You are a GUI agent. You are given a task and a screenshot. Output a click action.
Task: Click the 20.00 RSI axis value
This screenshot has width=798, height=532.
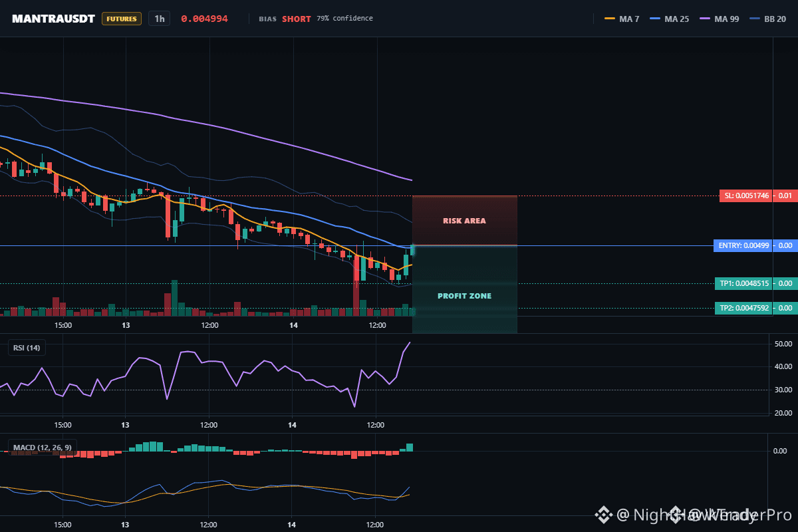tap(782, 413)
